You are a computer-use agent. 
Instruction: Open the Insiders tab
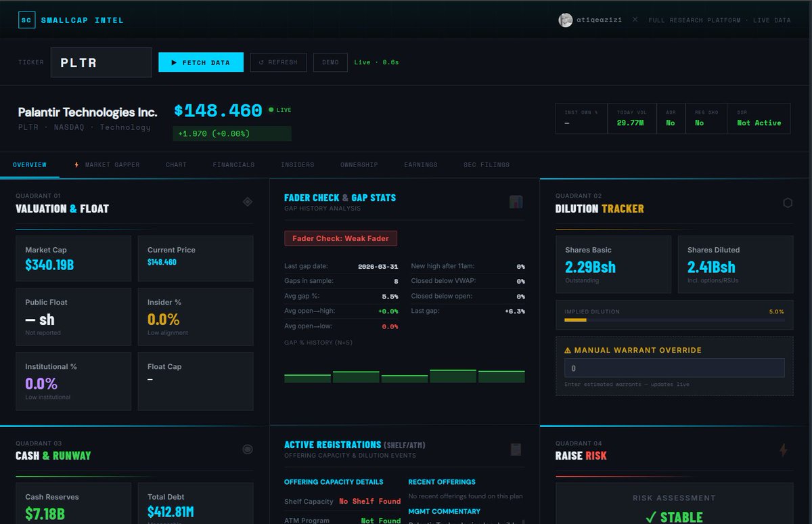tap(298, 165)
